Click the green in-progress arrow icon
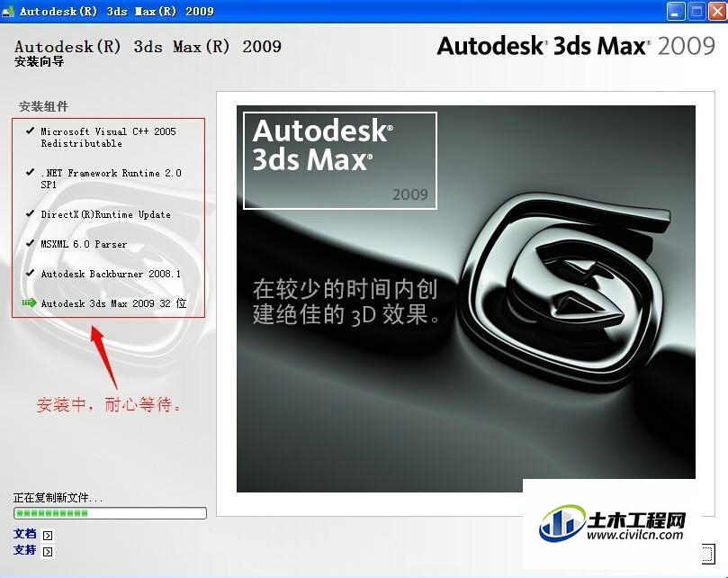 30,303
